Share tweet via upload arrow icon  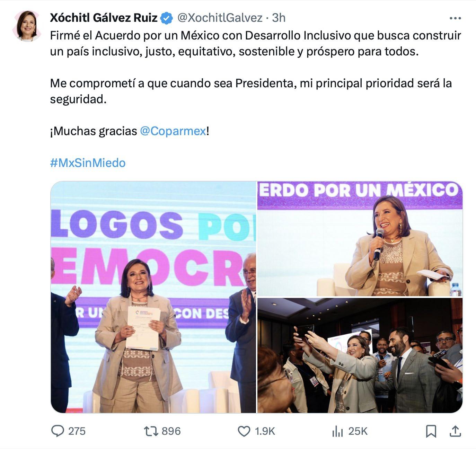click(x=455, y=431)
